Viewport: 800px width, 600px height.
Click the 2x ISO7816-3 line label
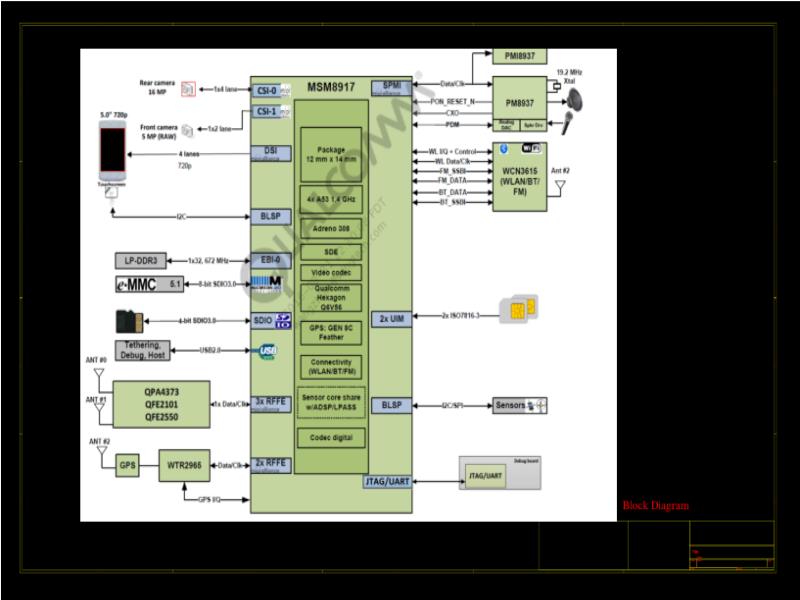(461, 316)
